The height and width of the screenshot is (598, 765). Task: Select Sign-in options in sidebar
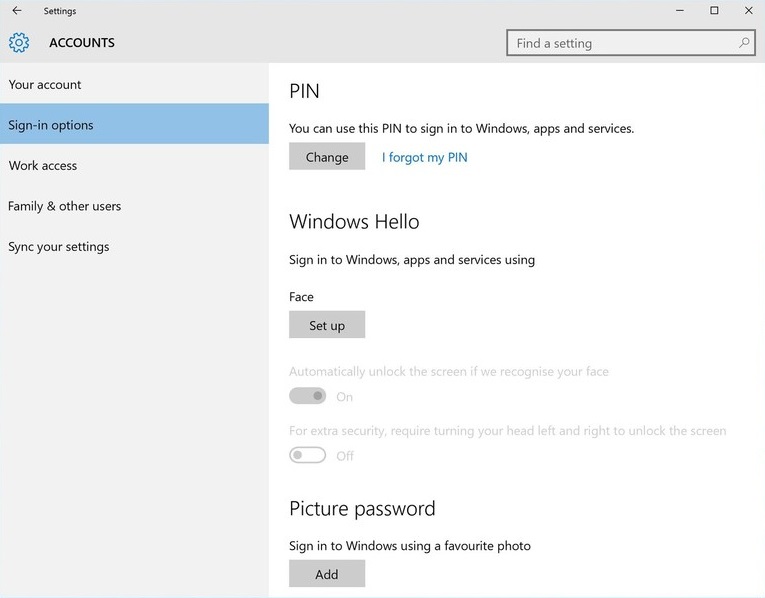point(134,125)
